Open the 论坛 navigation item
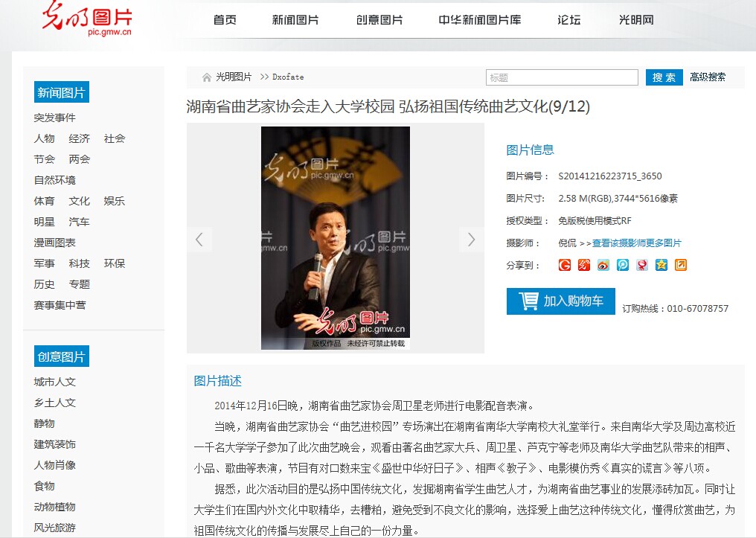 pos(569,20)
